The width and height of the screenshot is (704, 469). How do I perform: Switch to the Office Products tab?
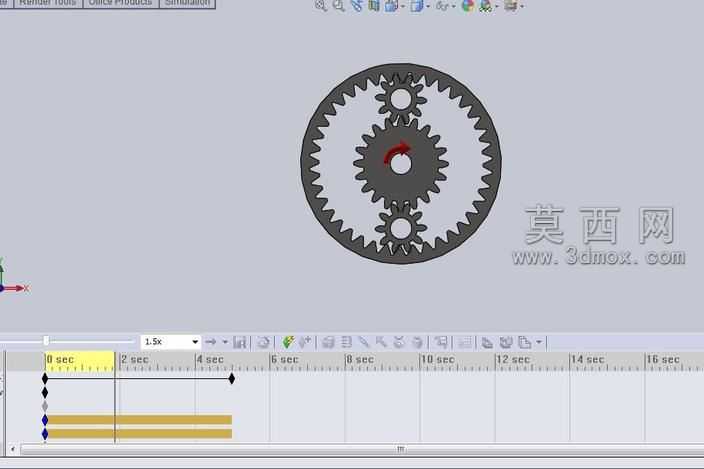120,3
